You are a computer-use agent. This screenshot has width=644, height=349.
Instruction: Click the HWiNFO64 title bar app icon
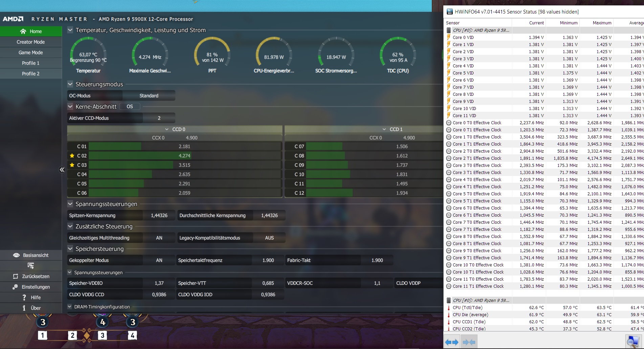click(450, 12)
